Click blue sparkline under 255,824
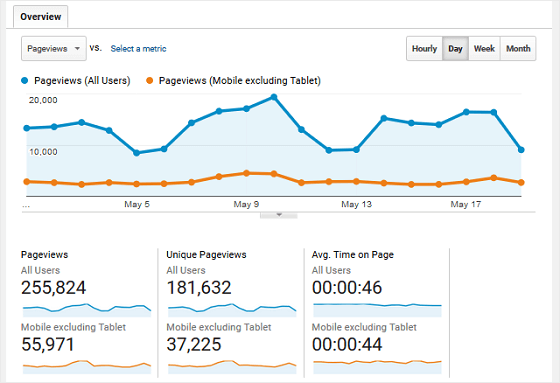This screenshot has width=560, height=383. pos(87,310)
